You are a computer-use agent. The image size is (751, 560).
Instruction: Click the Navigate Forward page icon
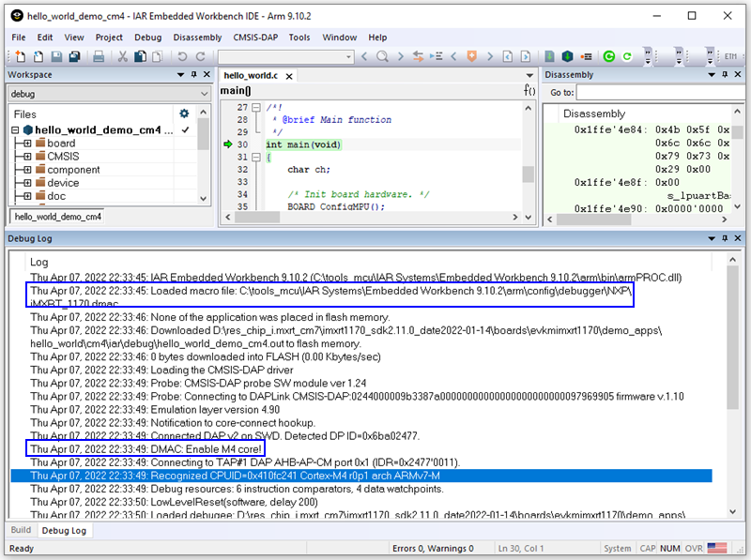[526, 56]
